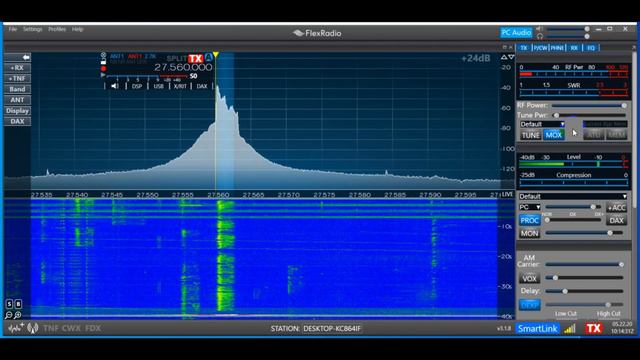Viewport: 640px width, 360px height.
Task: Collapse the side menu with the left-arrow button
Action: pos(18,57)
